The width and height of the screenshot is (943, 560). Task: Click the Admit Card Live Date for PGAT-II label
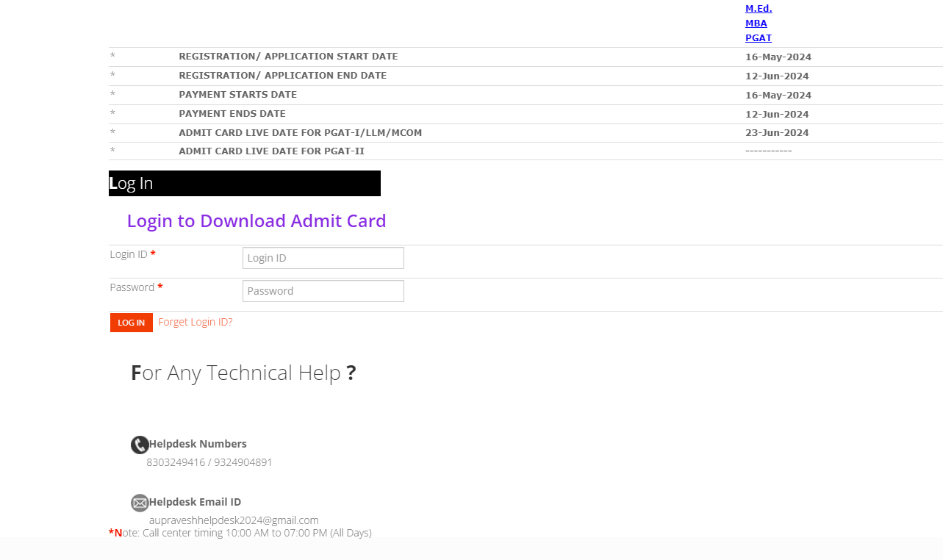coord(271,151)
